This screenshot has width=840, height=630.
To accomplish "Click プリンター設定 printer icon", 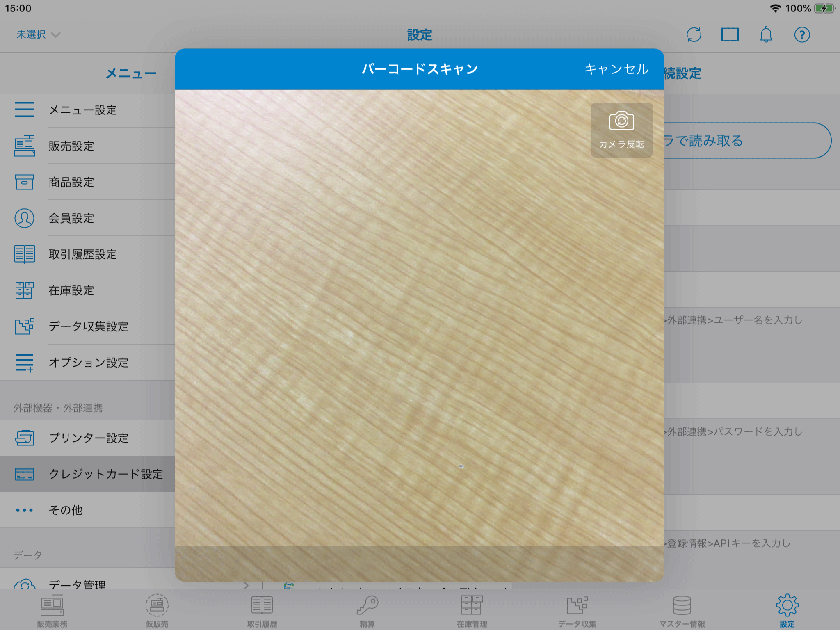I will pyautogui.click(x=25, y=438).
